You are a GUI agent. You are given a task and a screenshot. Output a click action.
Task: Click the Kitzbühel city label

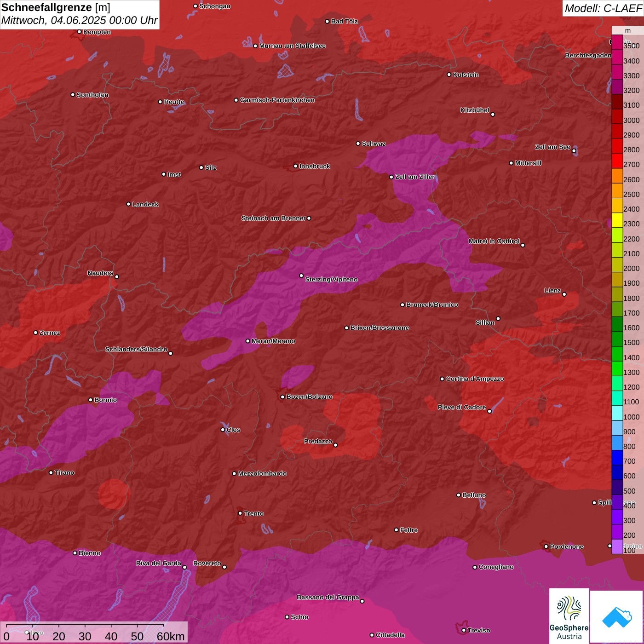(475, 110)
